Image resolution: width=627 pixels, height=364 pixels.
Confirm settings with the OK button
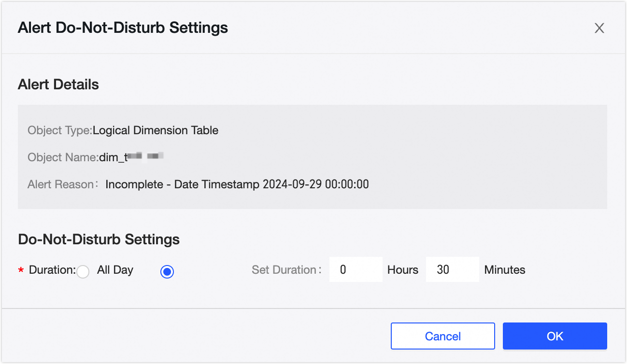(x=555, y=336)
